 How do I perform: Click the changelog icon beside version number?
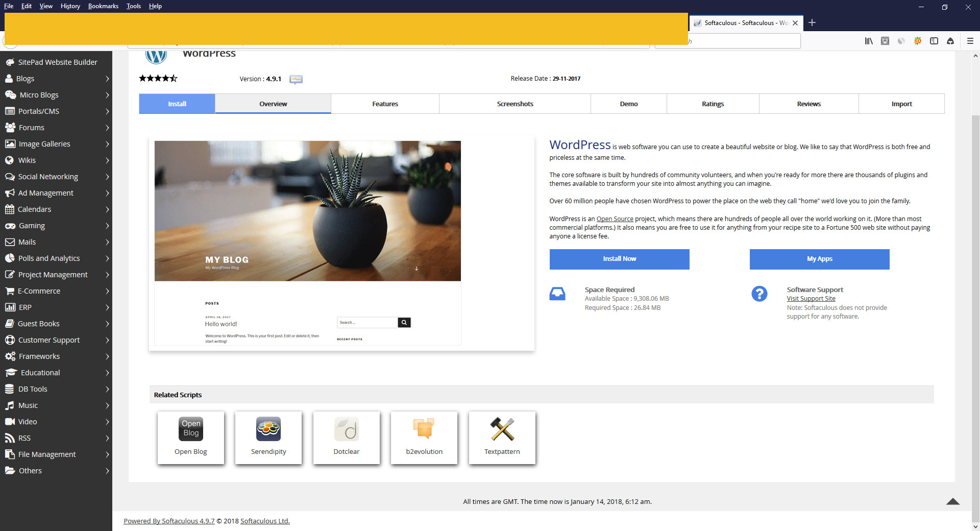point(296,79)
